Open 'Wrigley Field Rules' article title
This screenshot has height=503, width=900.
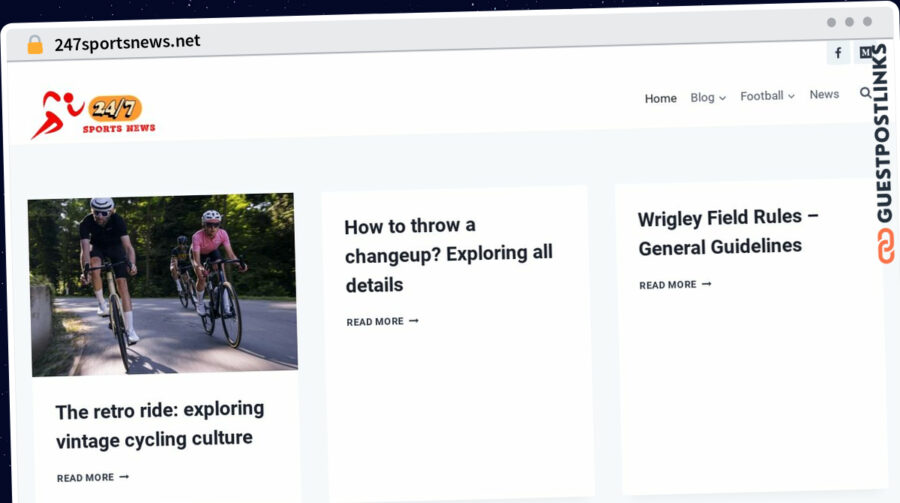(x=728, y=232)
